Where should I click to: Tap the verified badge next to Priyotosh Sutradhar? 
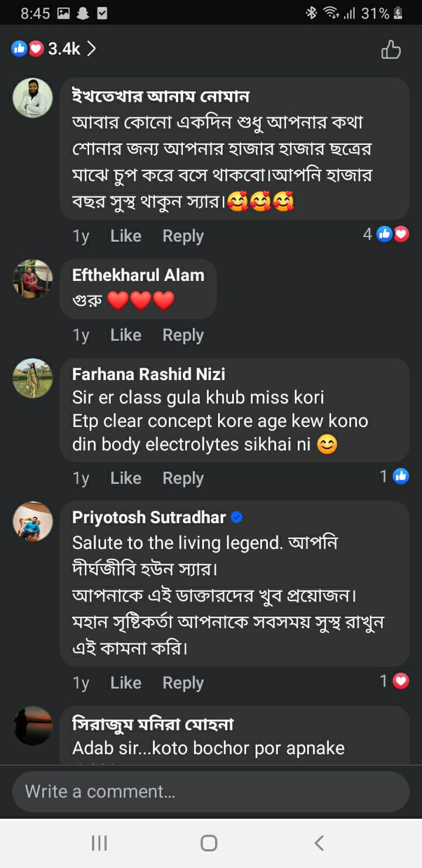point(237,517)
